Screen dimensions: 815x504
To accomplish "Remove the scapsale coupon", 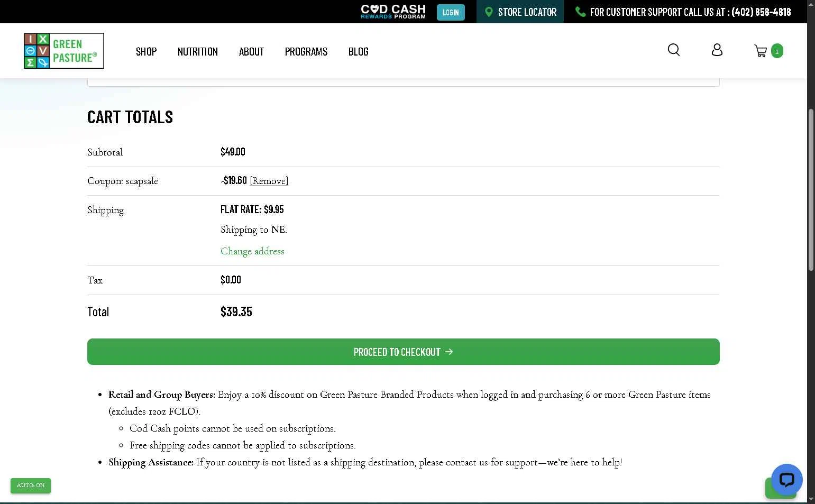I will click(x=269, y=181).
